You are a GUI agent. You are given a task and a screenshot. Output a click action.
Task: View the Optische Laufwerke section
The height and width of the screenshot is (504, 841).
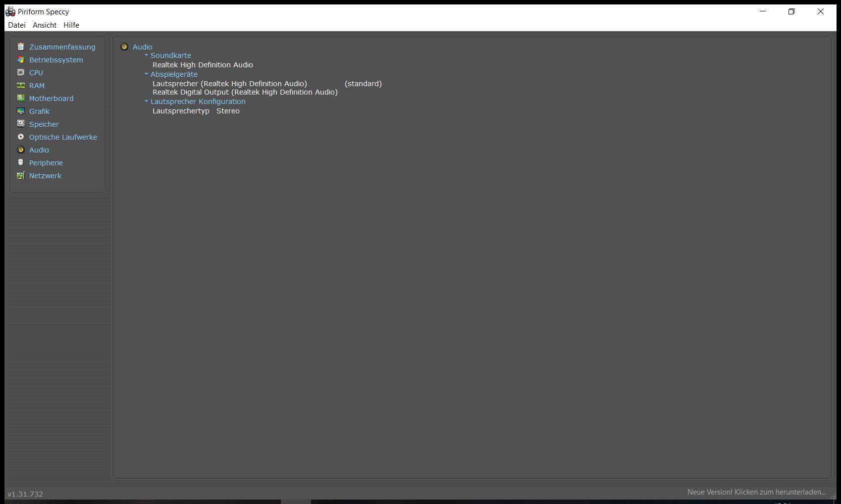[63, 137]
